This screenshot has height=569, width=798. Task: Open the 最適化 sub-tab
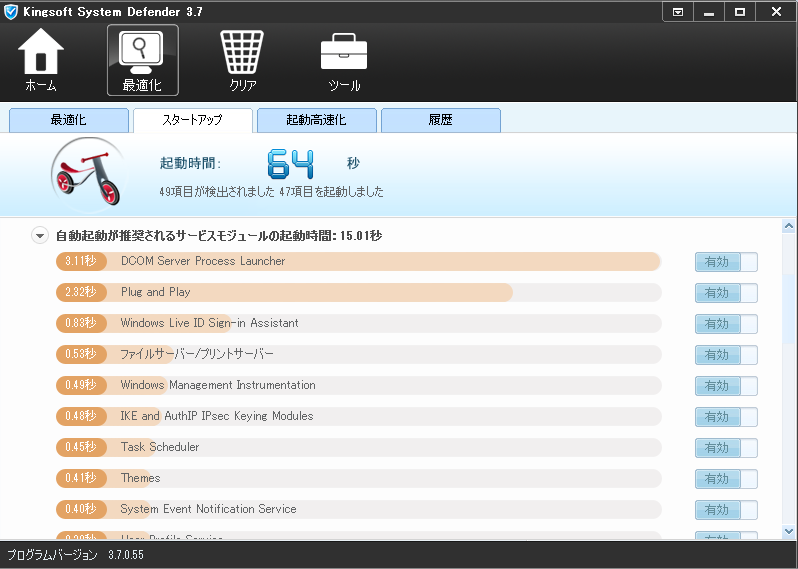pos(68,120)
